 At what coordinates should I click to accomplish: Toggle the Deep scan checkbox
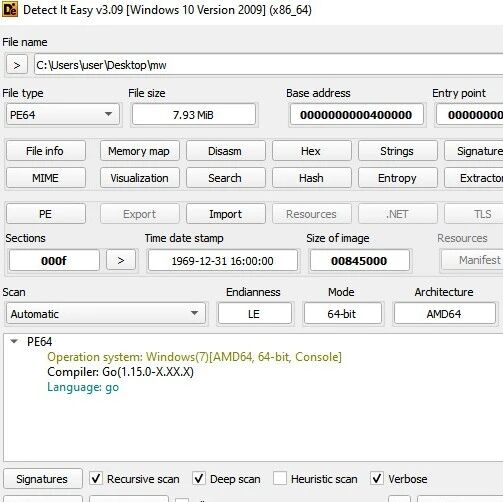pos(199,479)
